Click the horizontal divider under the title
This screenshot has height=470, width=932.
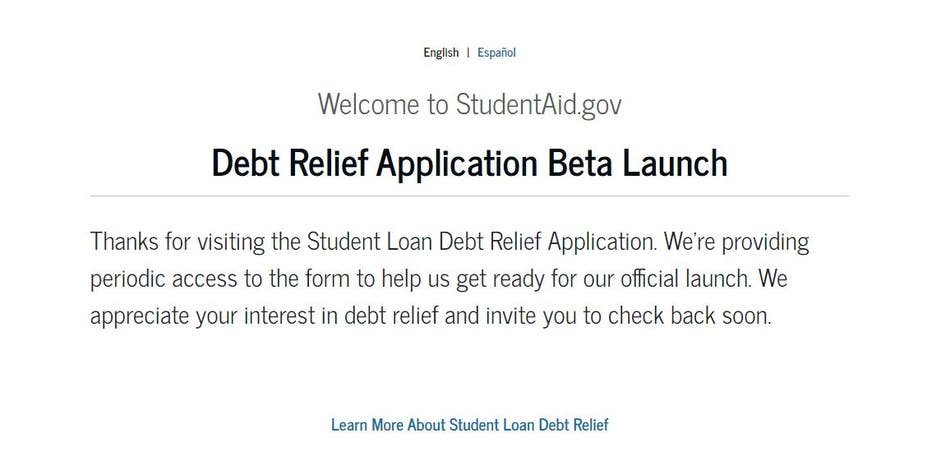pos(470,195)
